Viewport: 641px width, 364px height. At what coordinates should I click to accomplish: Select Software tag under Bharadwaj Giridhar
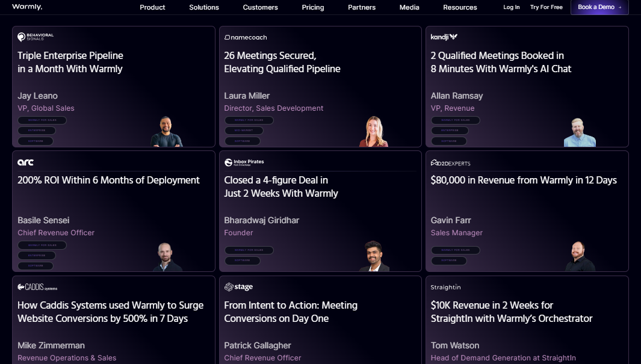(x=243, y=261)
